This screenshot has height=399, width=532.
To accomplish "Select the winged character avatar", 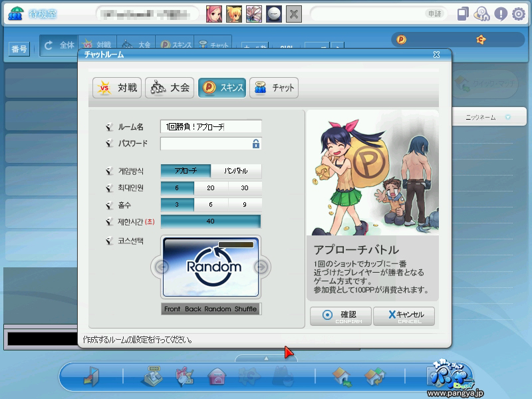I will click(254, 14).
